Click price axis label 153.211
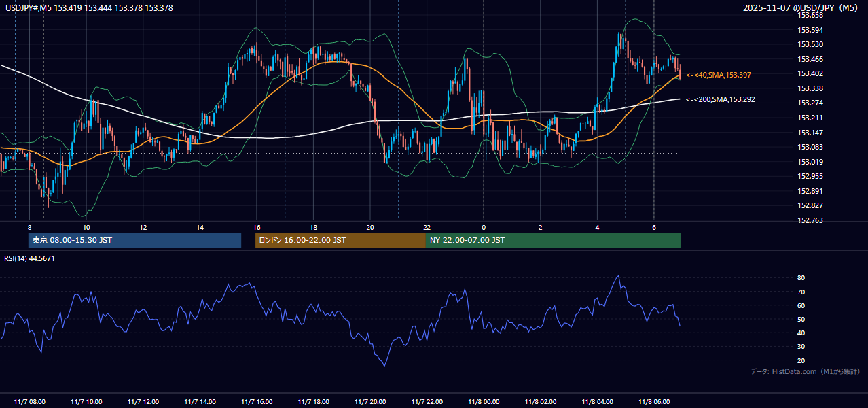The height and width of the screenshot is (408, 868). click(x=810, y=118)
